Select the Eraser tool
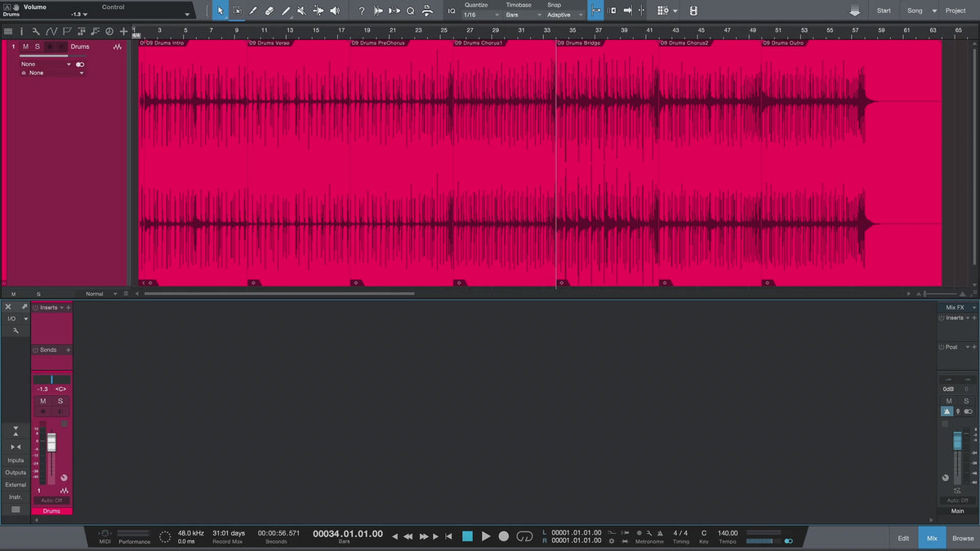Screen dimensions: 980x551 pyautogui.click(x=269, y=11)
